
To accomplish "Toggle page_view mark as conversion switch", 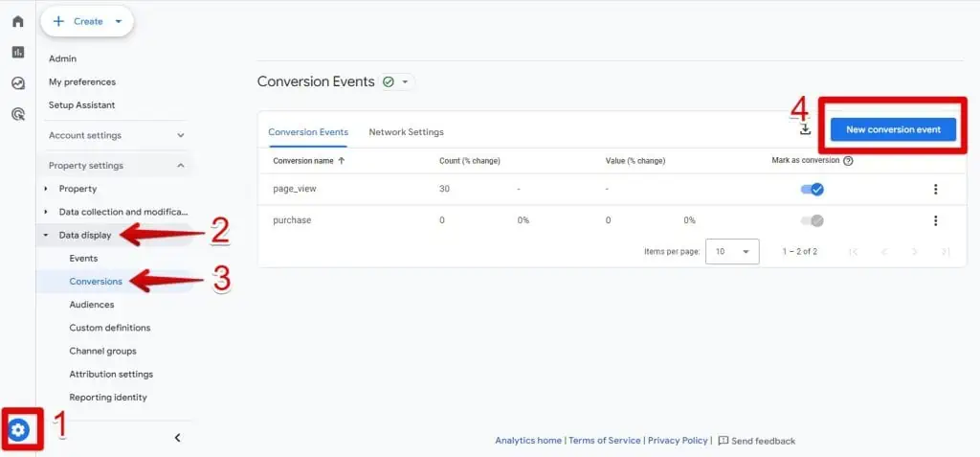I will [812, 189].
